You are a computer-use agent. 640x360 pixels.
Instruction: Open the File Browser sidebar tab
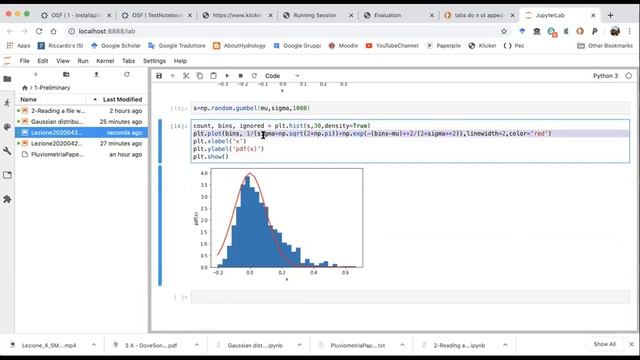click(x=7, y=79)
